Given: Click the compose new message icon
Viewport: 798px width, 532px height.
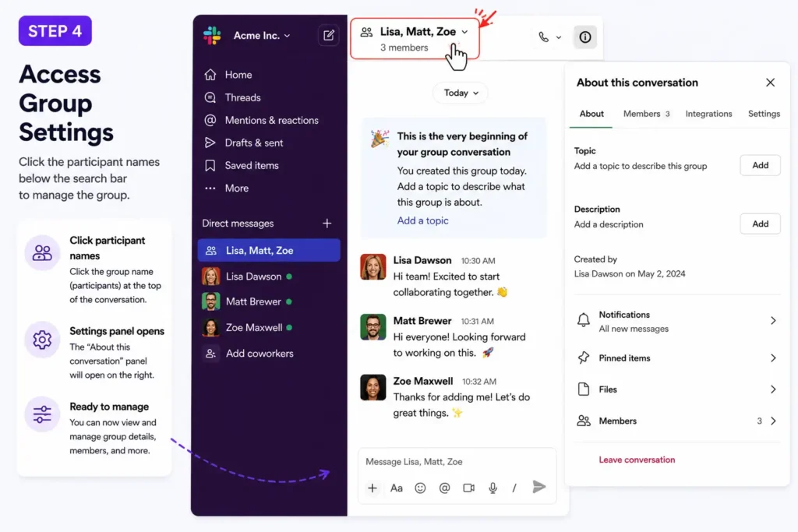Looking at the screenshot, I should pos(329,35).
